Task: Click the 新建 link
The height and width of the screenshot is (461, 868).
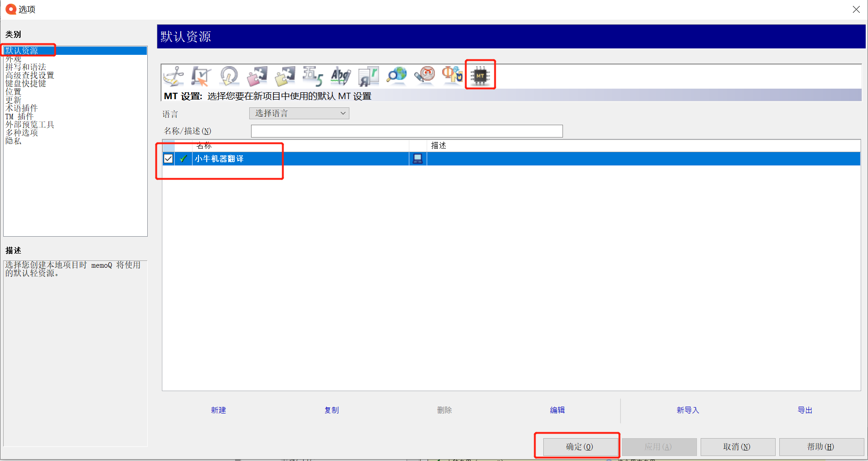Action: (x=219, y=410)
